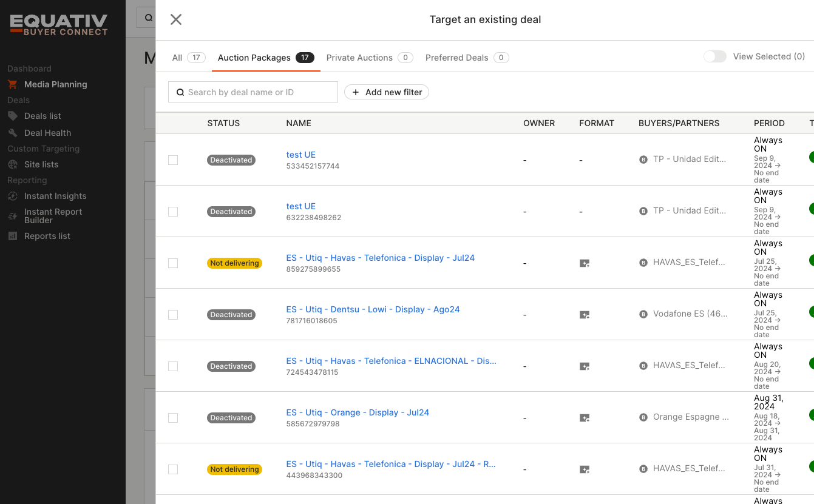The width and height of the screenshot is (814, 504).
Task: Switch to the Private Auctions tab
Action: point(359,58)
